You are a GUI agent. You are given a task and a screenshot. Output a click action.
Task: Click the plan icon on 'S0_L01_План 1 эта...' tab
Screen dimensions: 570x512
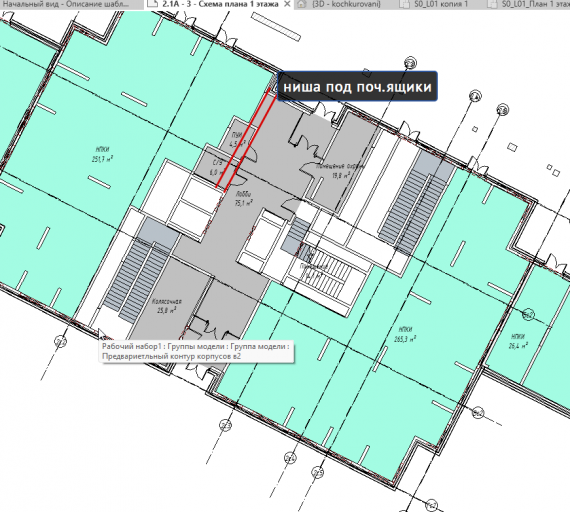coord(492,4)
